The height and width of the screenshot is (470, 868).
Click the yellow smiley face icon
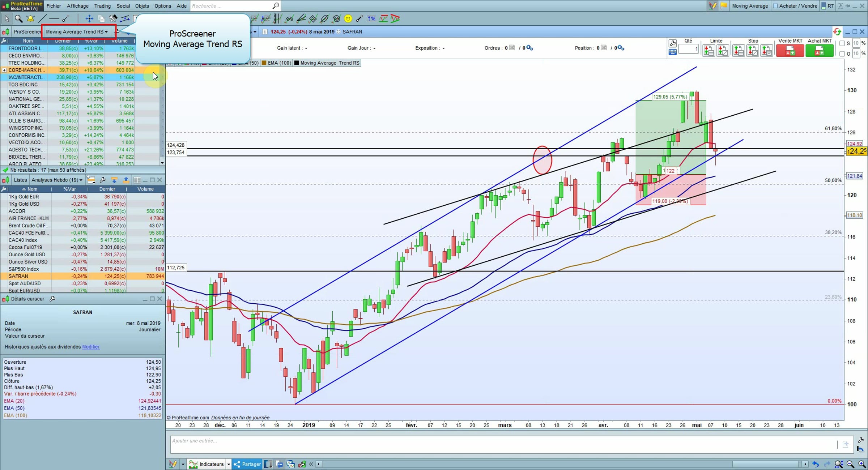point(348,18)
